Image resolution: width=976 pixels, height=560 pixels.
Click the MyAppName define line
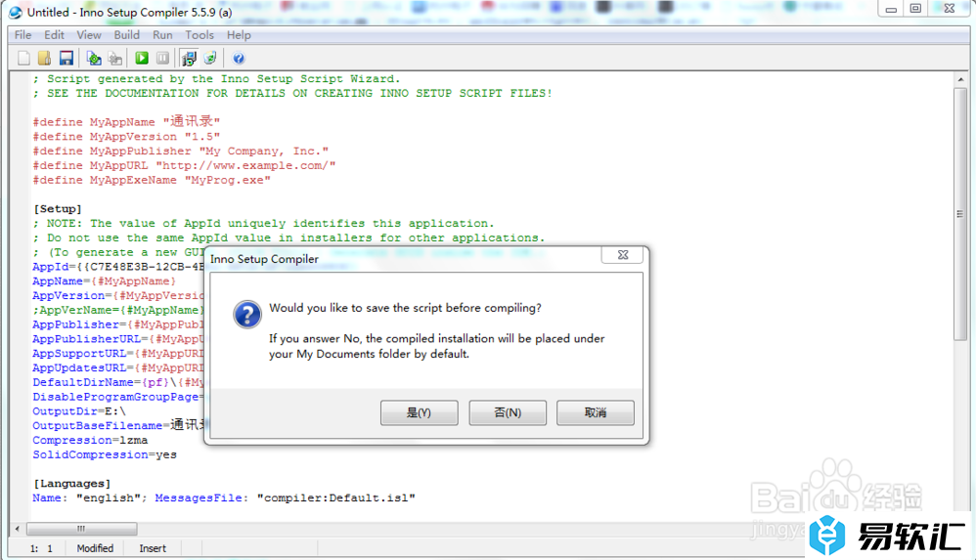pyautogui.click(x=126, y=121)
